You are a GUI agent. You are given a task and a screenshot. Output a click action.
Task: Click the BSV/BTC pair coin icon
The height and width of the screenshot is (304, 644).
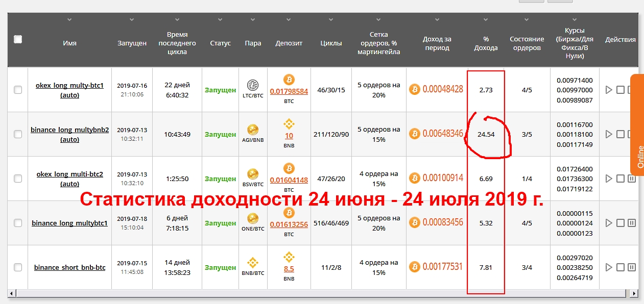pyautogui.click(x=253, y=174)
